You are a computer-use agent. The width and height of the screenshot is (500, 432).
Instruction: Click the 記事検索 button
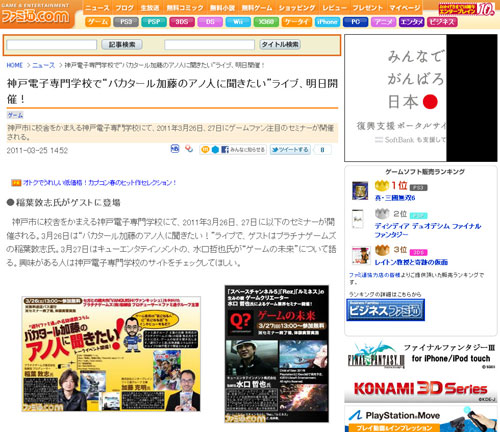coord(122,44)
